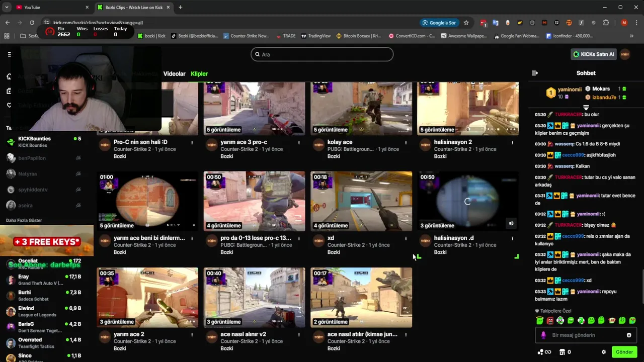Click the Google'a Sor button
The image size is (644, 362).
439,23
